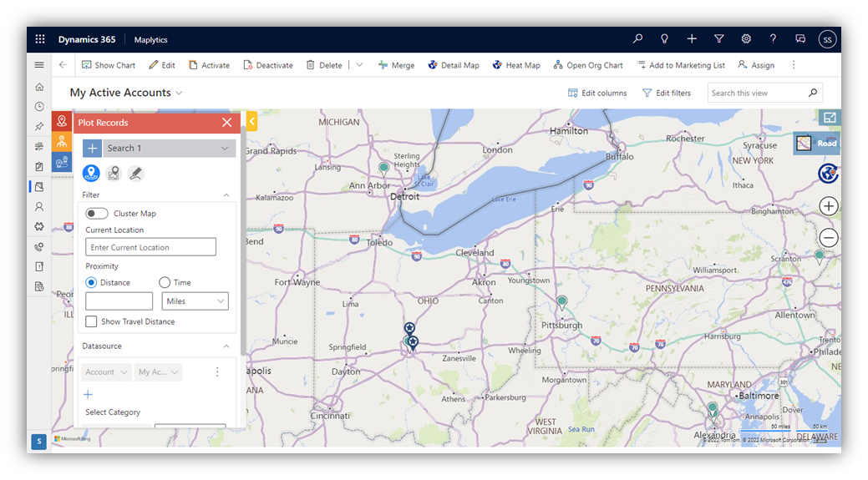The width and height of the screenshot is (868, 480).
Task: Check Show Travel Distance checkbox
Action: coord(91,321)
